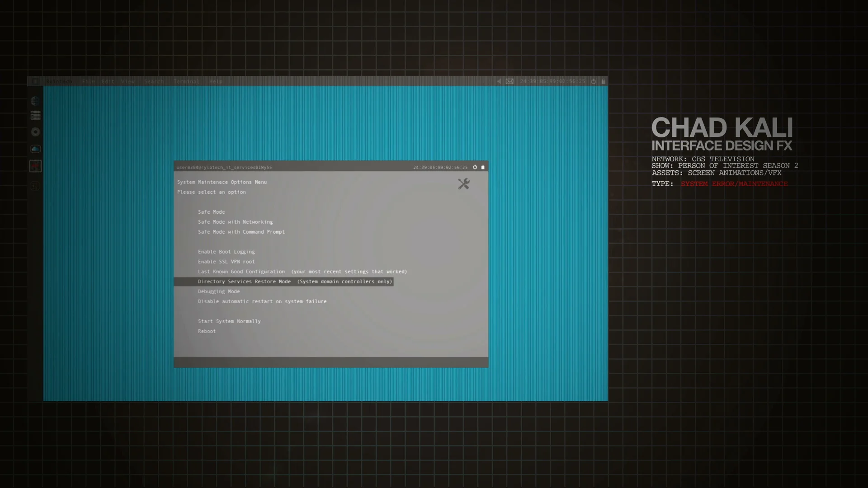Image resolution: width=868 pixels, height=488 pixels.
Task: Open the disc icon in sidebar
Action: 35,132
